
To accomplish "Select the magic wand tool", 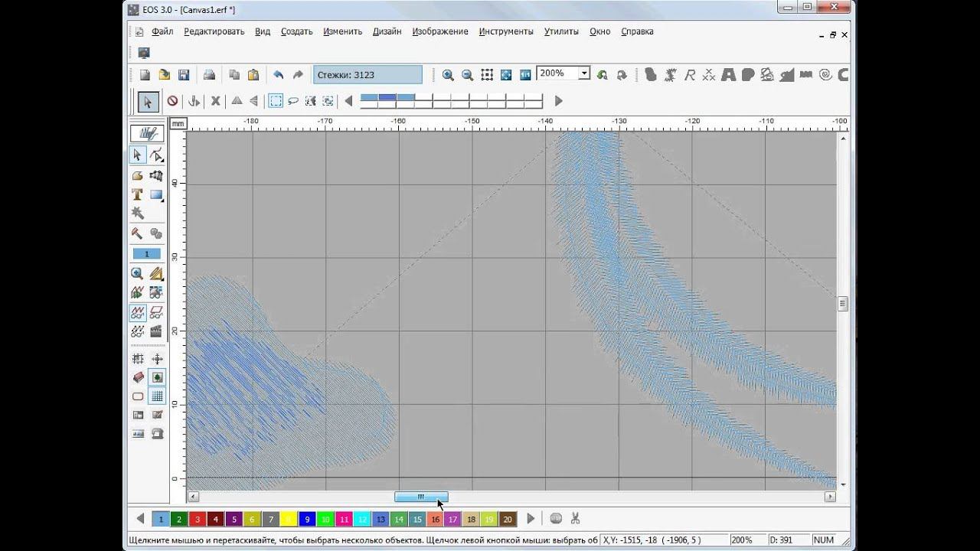I will 137,212.
